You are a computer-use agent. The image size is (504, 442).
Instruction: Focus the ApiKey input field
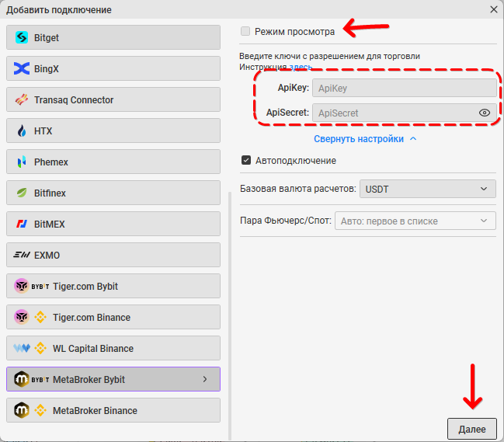click(405, 88)
